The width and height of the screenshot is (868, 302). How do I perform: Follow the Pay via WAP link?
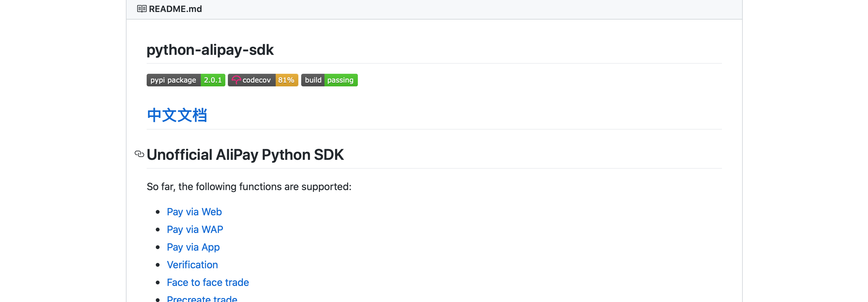click(x=195, y=229)
